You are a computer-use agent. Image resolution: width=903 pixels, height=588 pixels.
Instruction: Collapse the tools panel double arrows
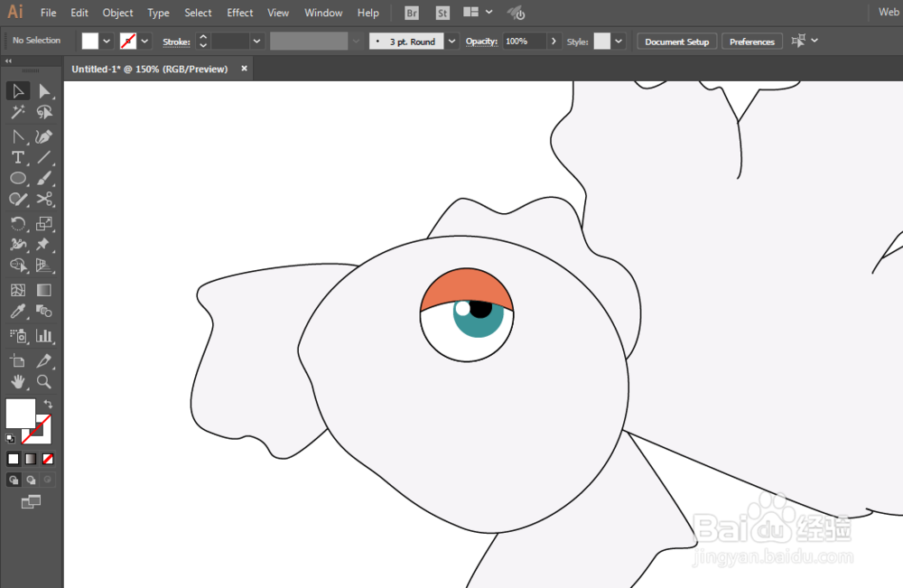click(x=8, y=61)
